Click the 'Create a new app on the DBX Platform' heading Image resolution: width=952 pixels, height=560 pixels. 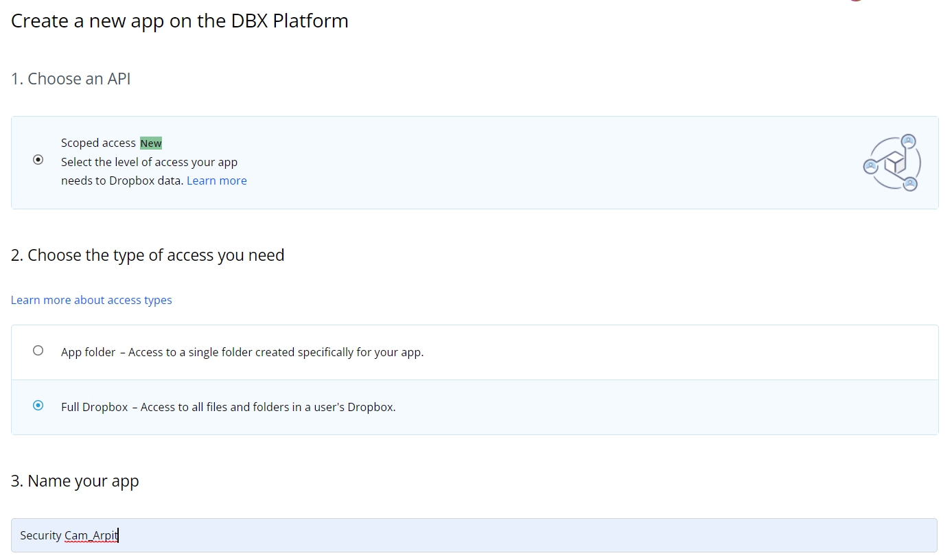[x=180, y=21]
